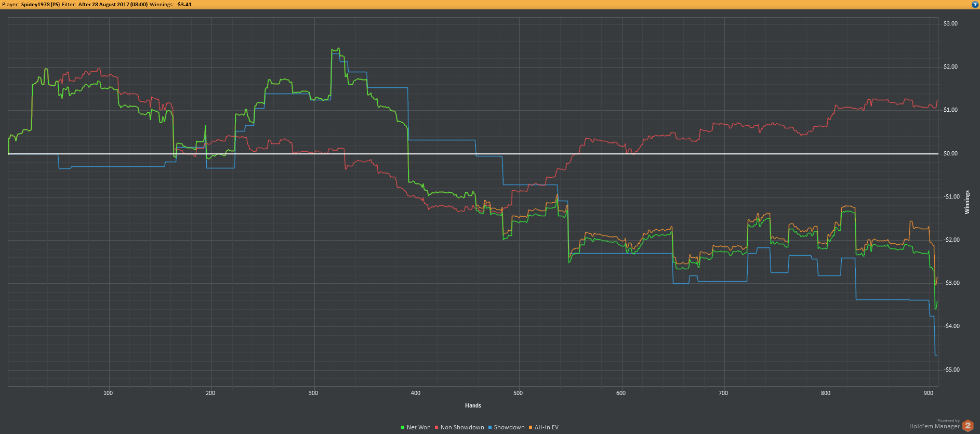Click the $3.00 y-axis label

pyautogui.click(x=950, y=23)
